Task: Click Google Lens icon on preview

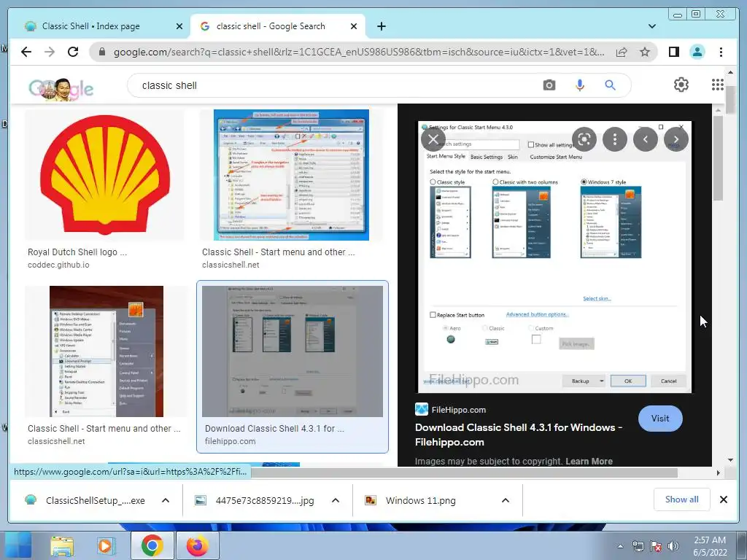Action: (584, 139)
